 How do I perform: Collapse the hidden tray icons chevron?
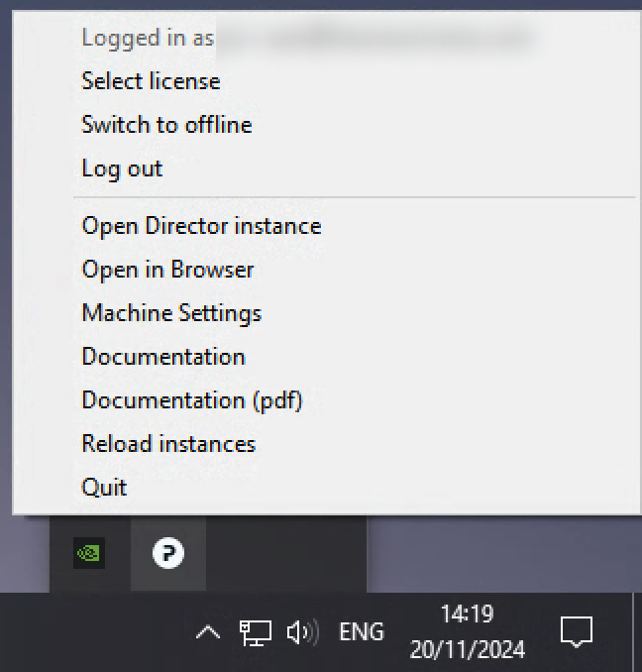207,632
